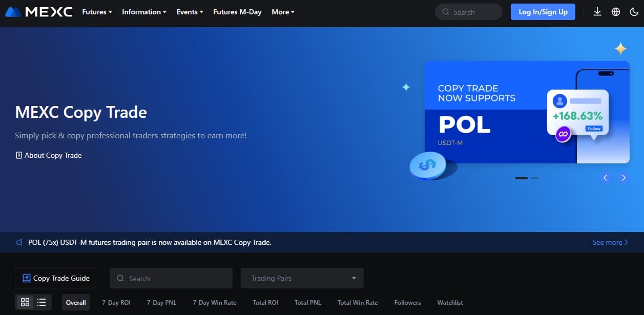
Task: Expand the Information menu
Action: coord(144,12)
